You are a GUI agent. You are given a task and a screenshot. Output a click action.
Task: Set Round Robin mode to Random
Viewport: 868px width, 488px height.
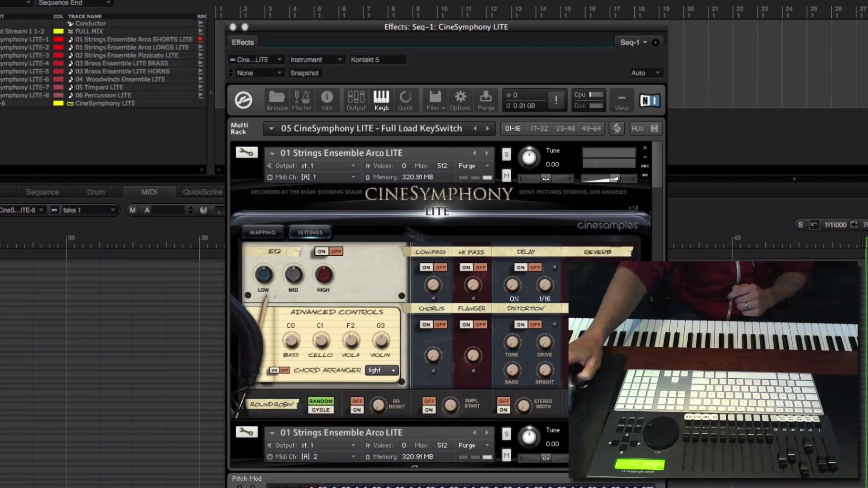pyautogui.click(x=320, y=401)
